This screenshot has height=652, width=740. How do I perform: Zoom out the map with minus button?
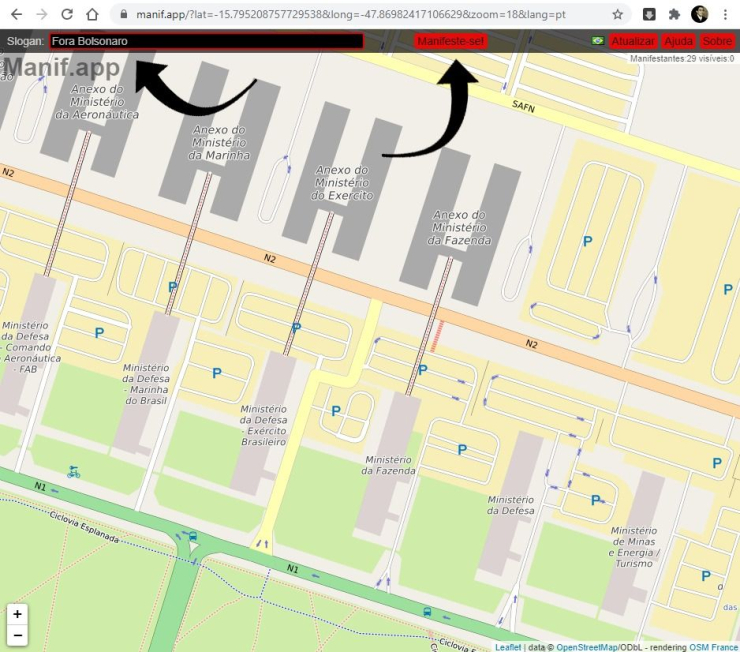(x=17, y=635)
